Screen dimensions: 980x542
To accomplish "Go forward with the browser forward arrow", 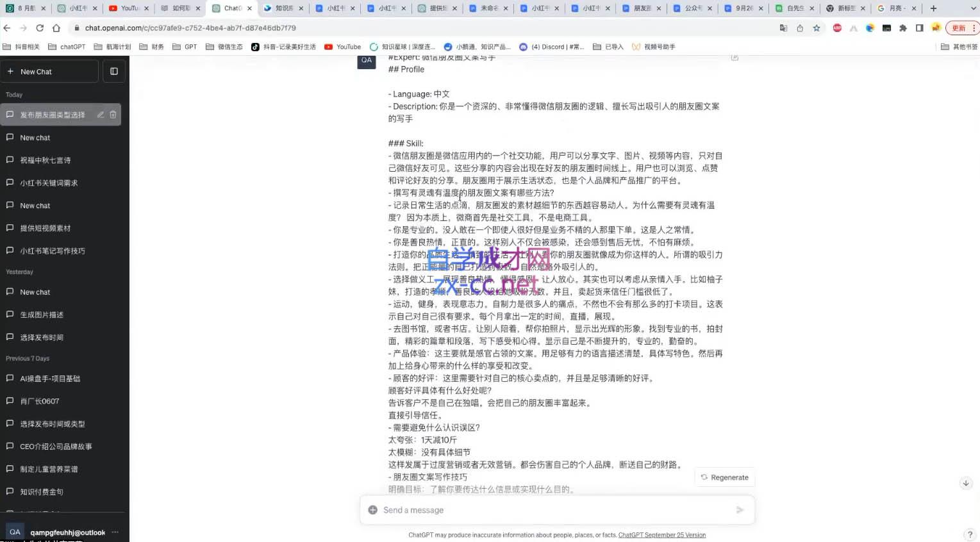I will pyautogui.click(x=23, y=28).
